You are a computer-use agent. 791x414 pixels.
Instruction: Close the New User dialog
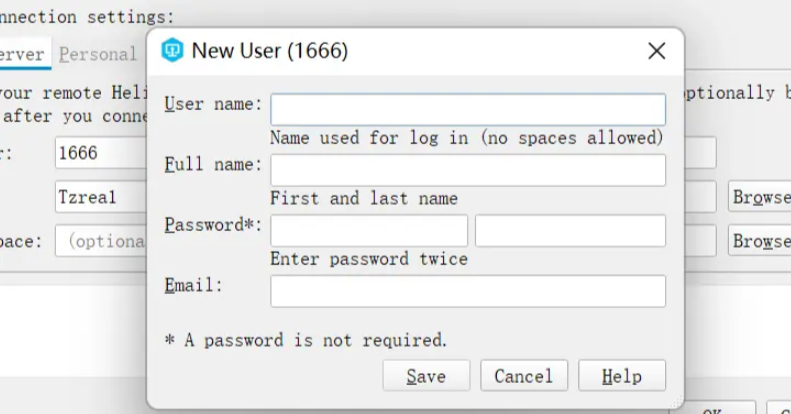click(656, 52)
